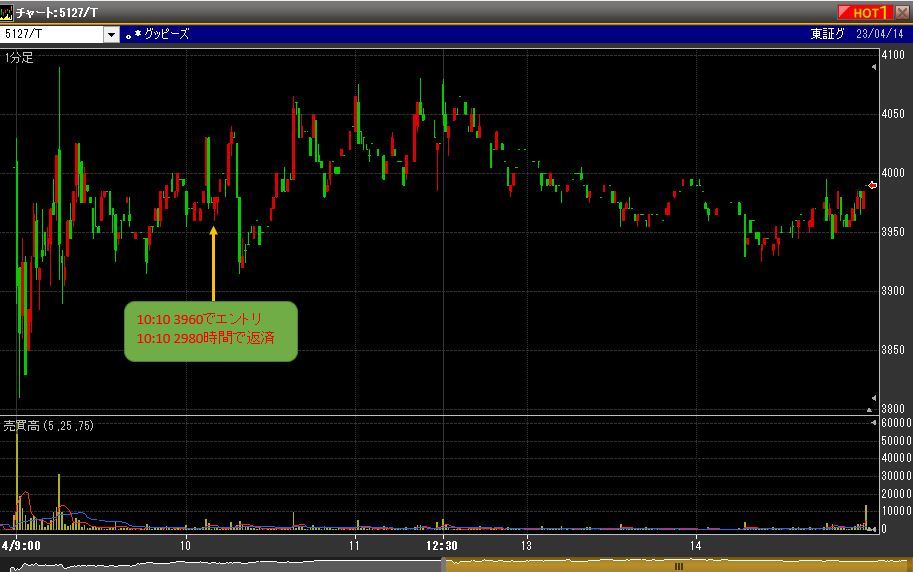Click the 23/04/14 date label
The image size is (913, 572).
(x=879, y=34)
